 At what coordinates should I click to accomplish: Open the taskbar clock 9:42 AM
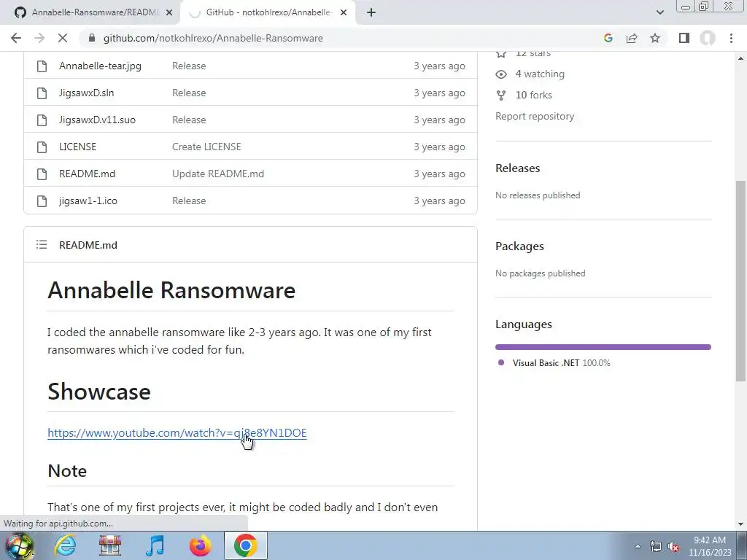click(x=709, y=546)
